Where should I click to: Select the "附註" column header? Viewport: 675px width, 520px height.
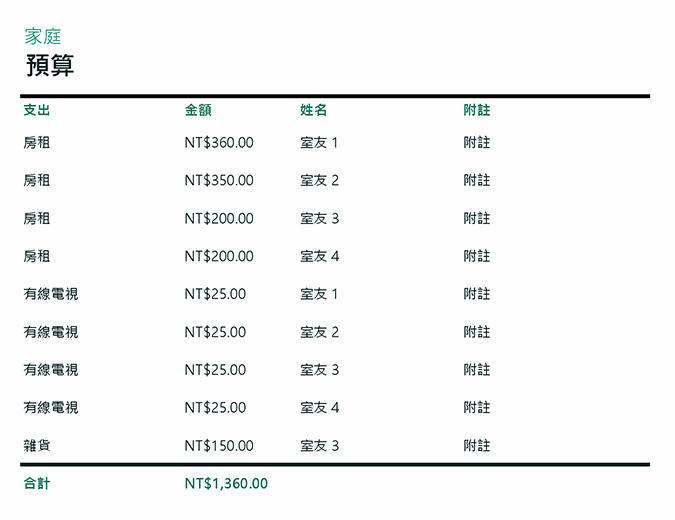point(477,110)
